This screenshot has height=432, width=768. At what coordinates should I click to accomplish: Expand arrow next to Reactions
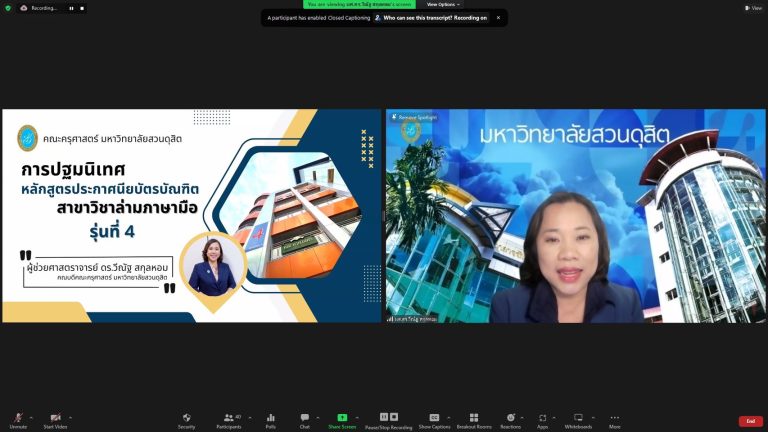coord(522,418)
